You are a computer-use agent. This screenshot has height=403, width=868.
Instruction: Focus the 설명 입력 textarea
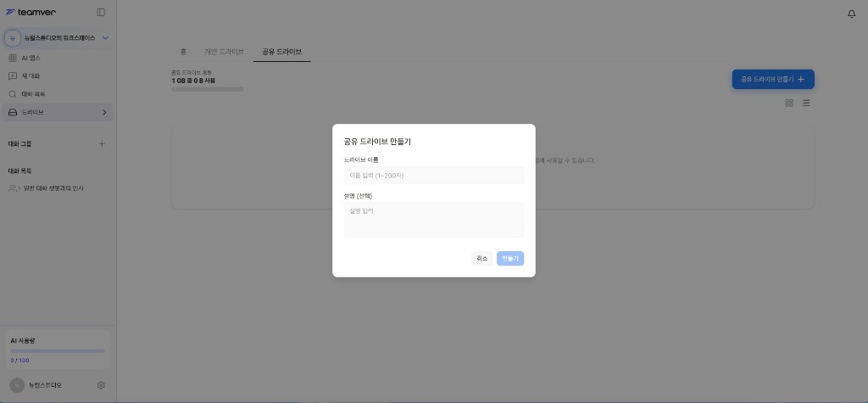pyautogui.click(x=434, y=220)
